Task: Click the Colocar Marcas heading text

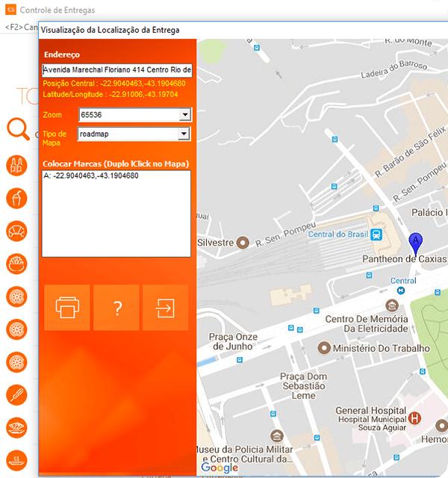Action: pos(116,164)
